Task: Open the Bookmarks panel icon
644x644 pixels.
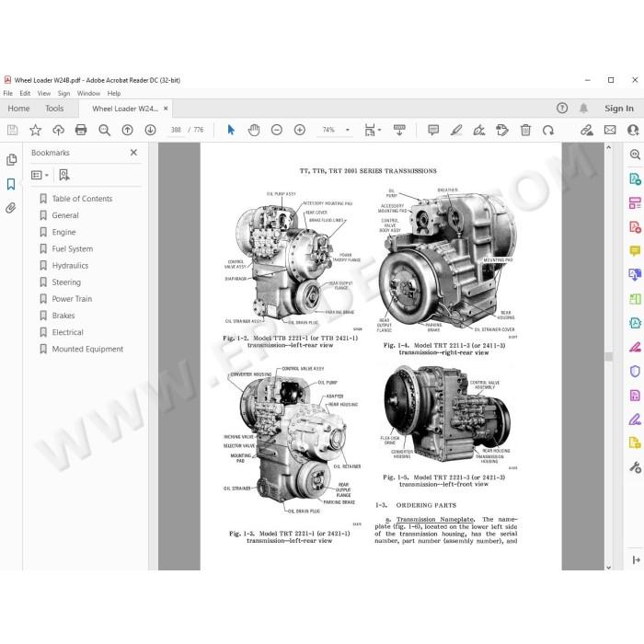Action: tap(11, 184)
